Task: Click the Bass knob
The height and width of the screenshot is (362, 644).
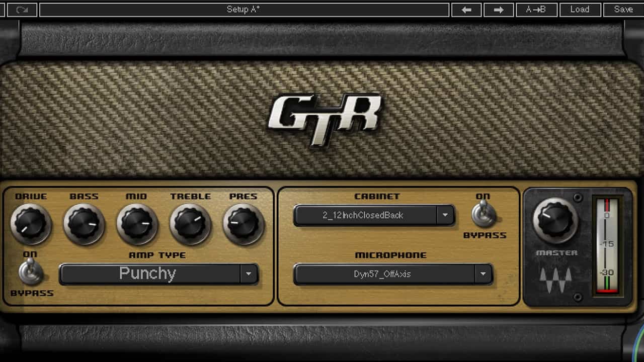Action: point(84,224)
